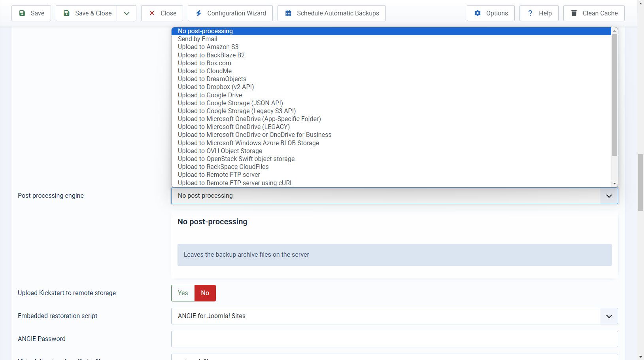Enable Upload Kickstart with Yes

(x=183, y=293)
